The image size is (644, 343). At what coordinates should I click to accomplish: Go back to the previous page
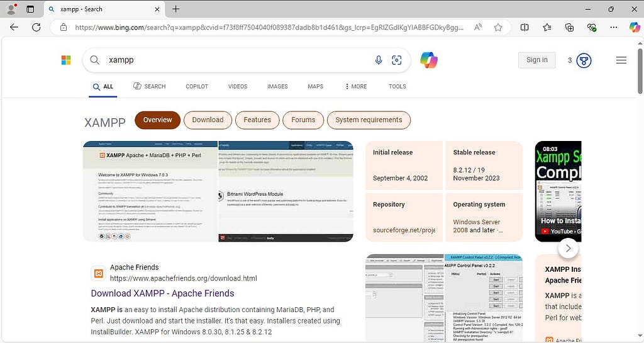[x=14, y=28]
